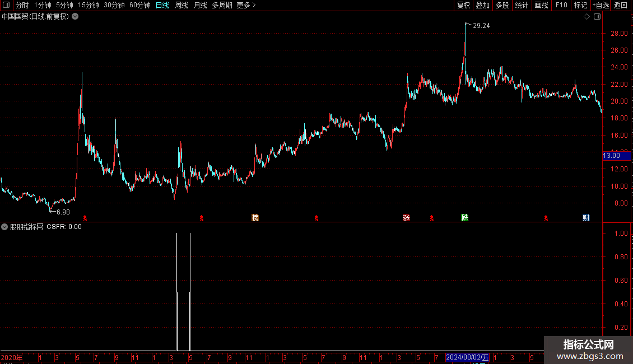Click the CSFR: 0.00 indicator value
Image resolution: width=633 pixels, height=364 pixels.
point(64,227)
